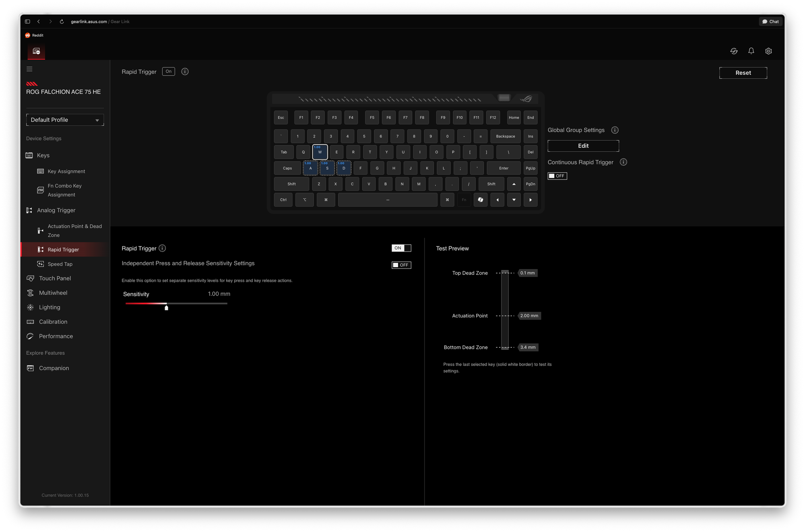This screenshot has height=532, width=805.
Task: Click the Edit button under Global Group Settings
Action: (583, 146)
